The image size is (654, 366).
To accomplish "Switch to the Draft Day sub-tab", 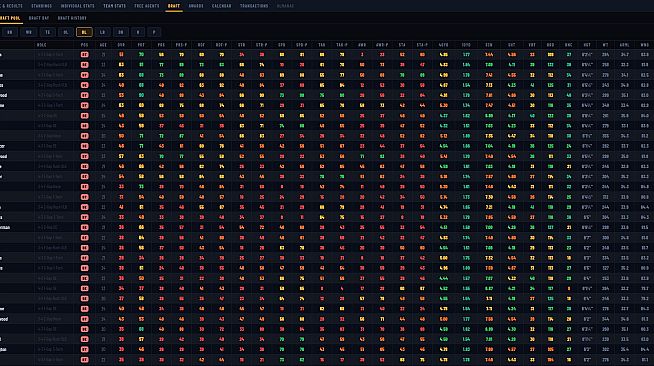I will 39,18.
